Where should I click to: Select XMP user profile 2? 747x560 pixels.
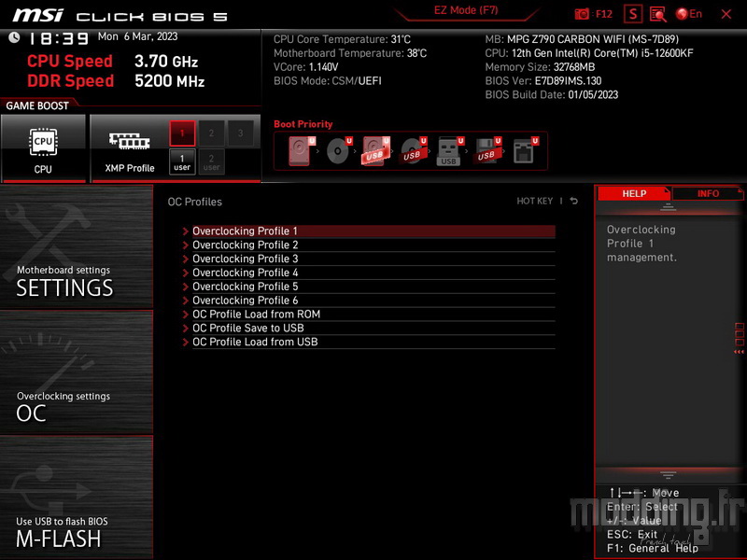(x=211, y=161)
